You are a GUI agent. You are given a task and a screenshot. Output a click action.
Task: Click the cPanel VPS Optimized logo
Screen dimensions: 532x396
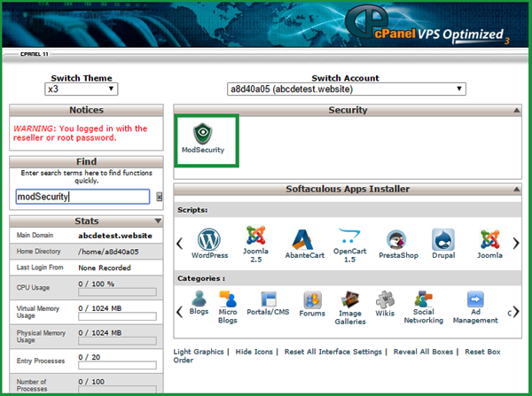click(427, 26)
